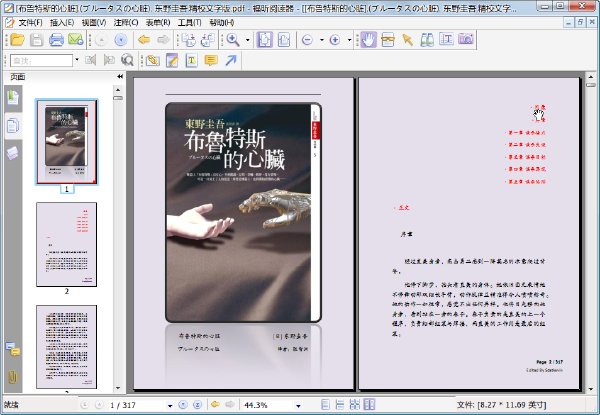The width and height of the screenshot is (600, 415).
Task: Open the 文件(F) menu
Action: click(30, 23)
